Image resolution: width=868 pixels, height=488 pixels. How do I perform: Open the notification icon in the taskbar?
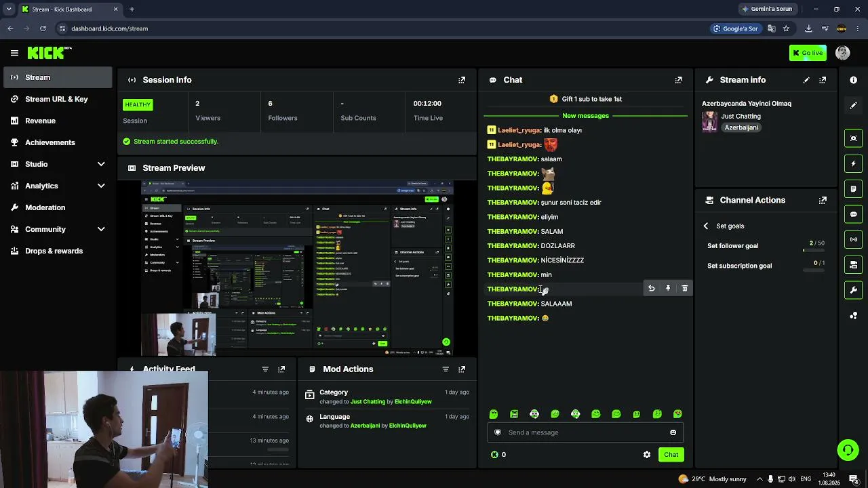click(853, 479)
